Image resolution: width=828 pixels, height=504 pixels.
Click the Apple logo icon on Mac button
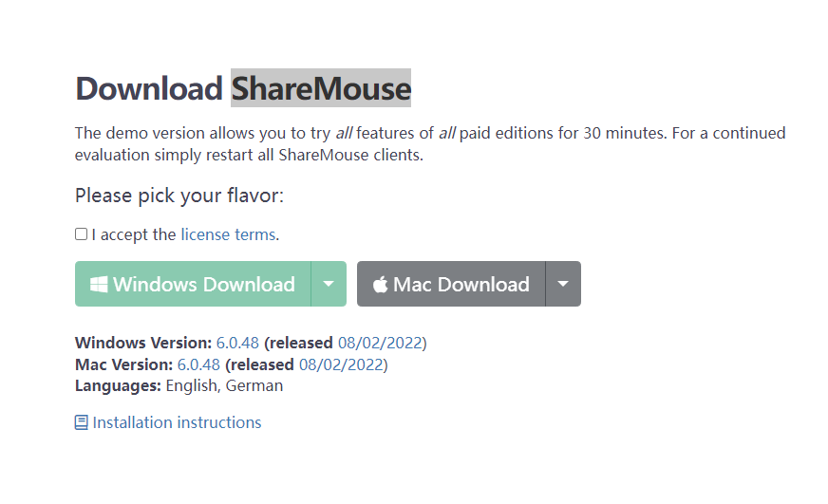pyautogui.click(x=380, y=285)
